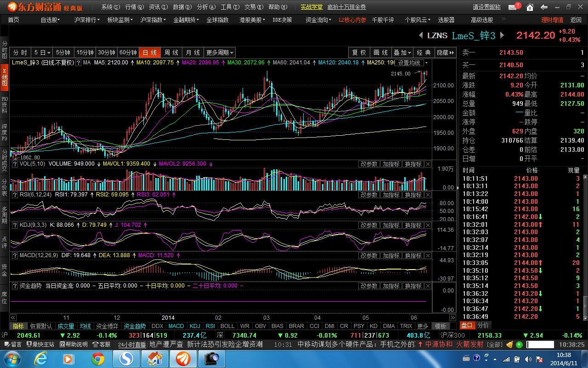Switch chart period to 周线
This screenshot has height=368, width=588.
coord(171,52)
